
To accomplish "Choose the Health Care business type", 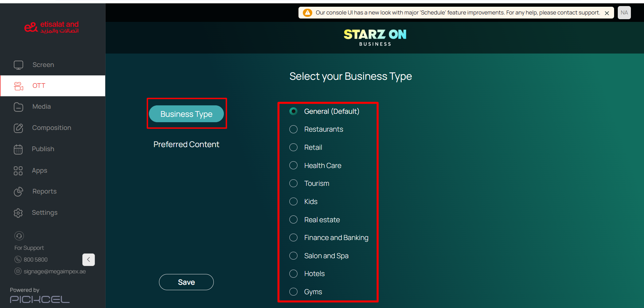I will point(293,166).
